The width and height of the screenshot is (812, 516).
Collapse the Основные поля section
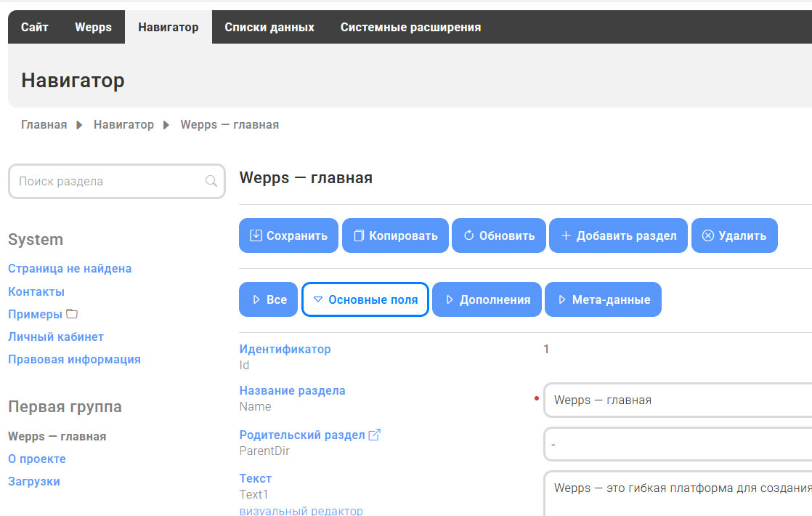pyautogui.click(x=365, y=299)
